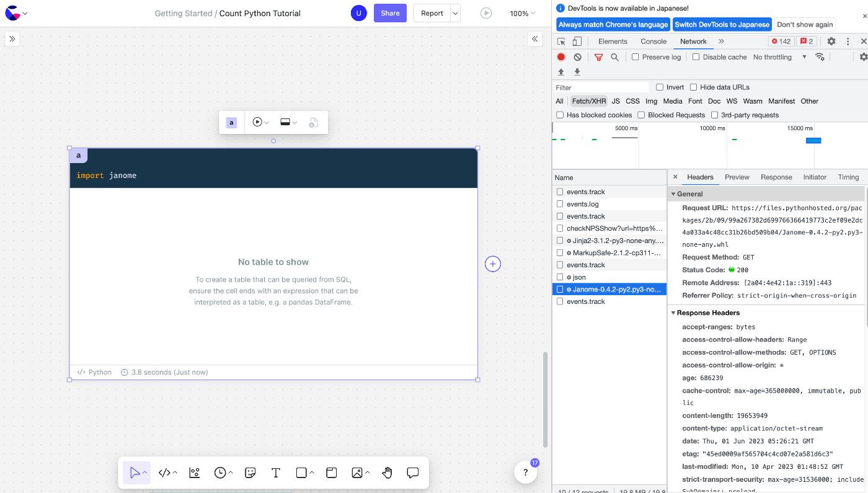Click Switch DevTools to Japanese button
Screen dimensions: 868x493
[x=722, y=24]
